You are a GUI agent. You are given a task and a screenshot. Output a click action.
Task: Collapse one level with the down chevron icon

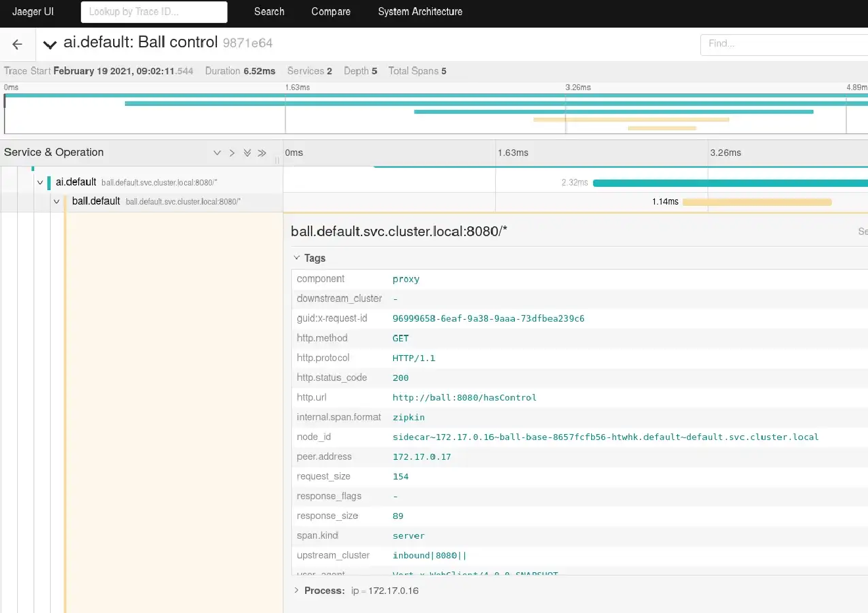pyautogui.click(x=217, y=153)
